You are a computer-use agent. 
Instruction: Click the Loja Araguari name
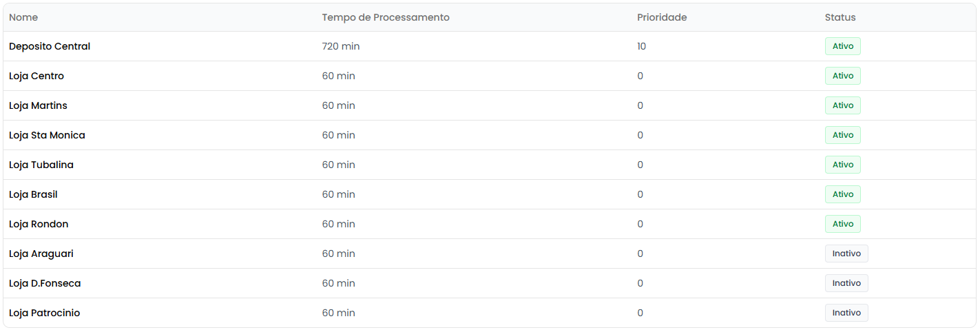[41, 254]
